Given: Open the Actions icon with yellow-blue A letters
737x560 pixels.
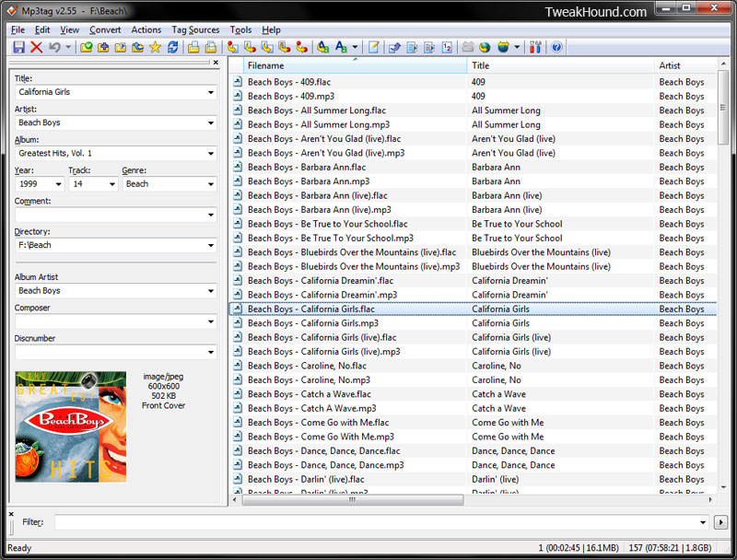Looking at the screenshot, I should click(x=323, y=47).
